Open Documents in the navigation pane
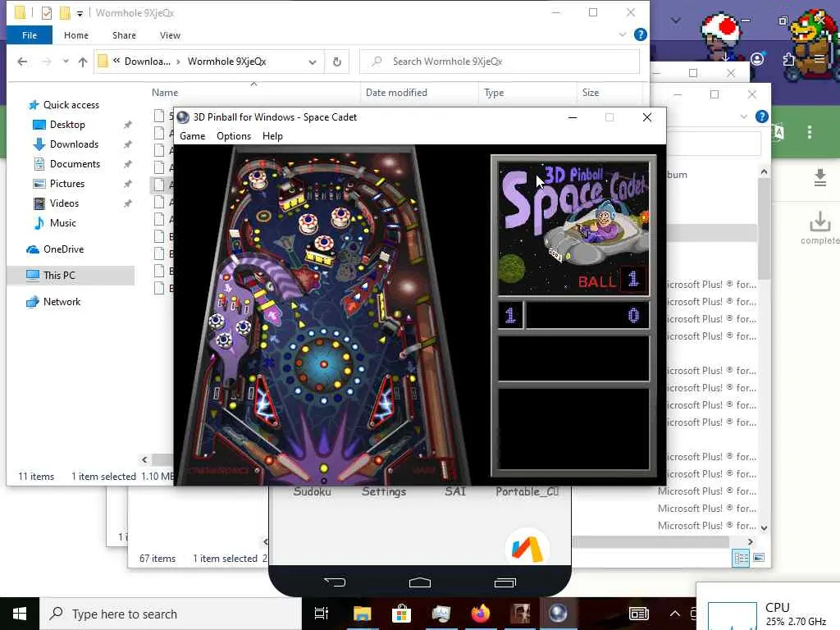The height and width of the screenshot is (630, 840). (75, 164)
